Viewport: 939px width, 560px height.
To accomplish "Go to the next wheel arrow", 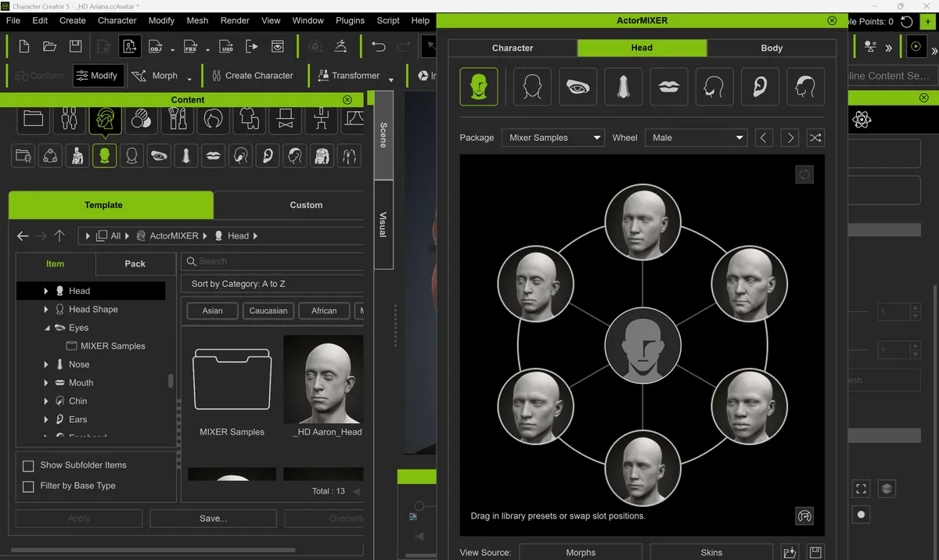I will (790, 138).
